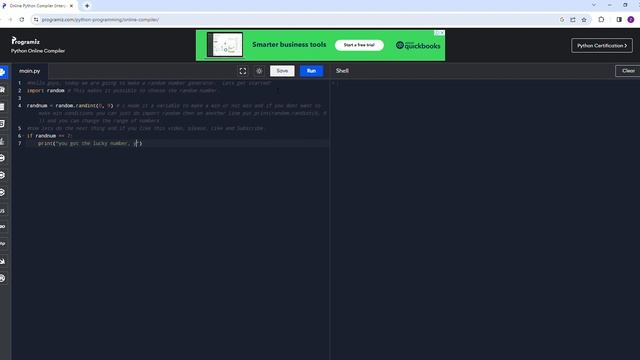
Task: Switch to the R language compiler icon
Action: tap(2, 89)
